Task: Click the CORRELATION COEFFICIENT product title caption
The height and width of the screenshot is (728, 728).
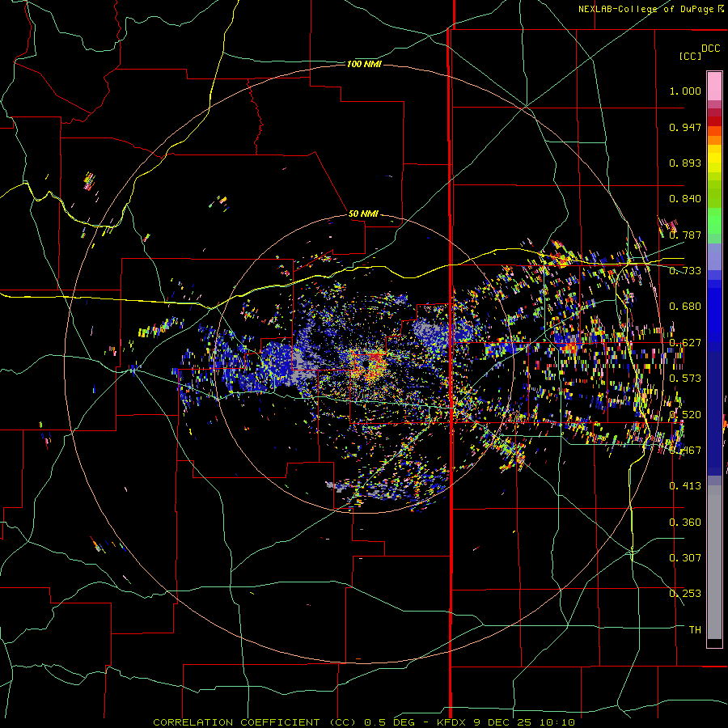Action: [x=364, y=722]
